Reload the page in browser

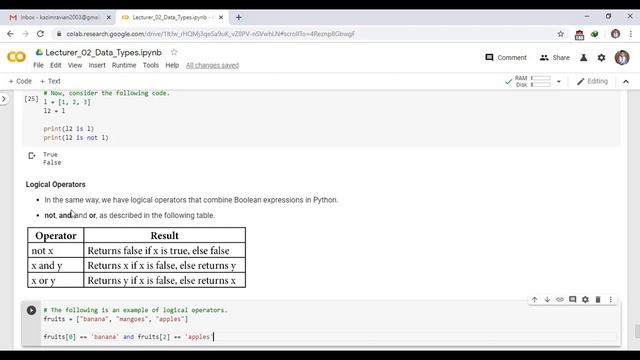pyautogui.click(x=40, y=34)
